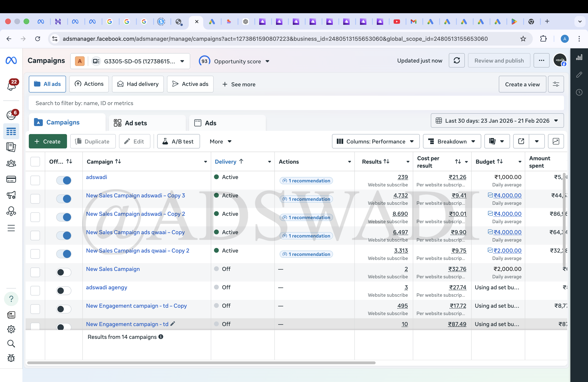Open the charts insights icon on right edge
The width and height of the screenshot is (588, 382).
click(579, 57)
